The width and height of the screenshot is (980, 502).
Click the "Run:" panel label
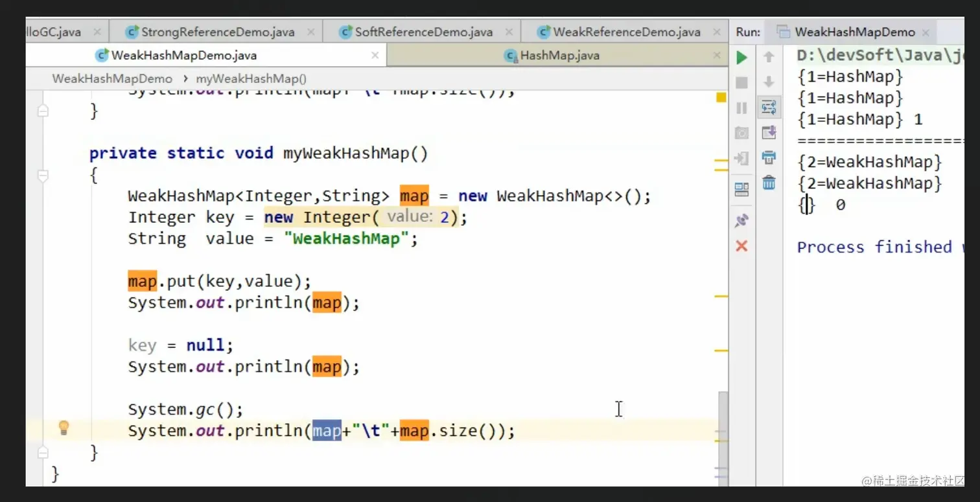[748, 32]
